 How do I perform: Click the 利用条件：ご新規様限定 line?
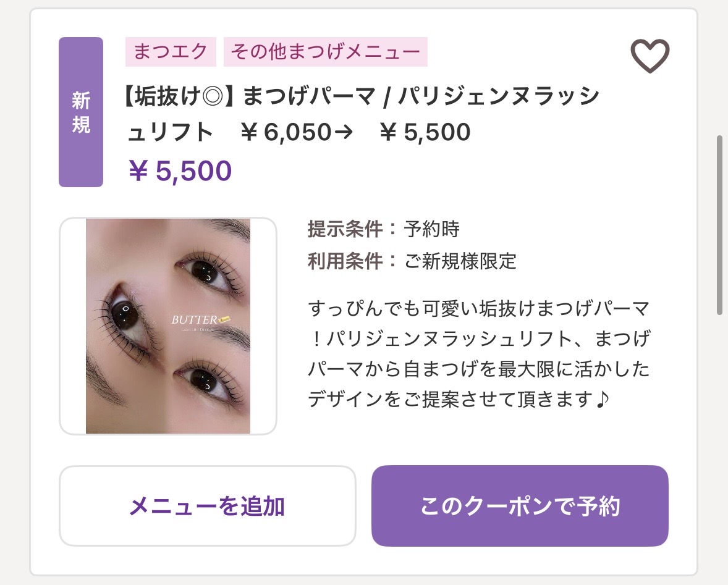tap(412, 261)
